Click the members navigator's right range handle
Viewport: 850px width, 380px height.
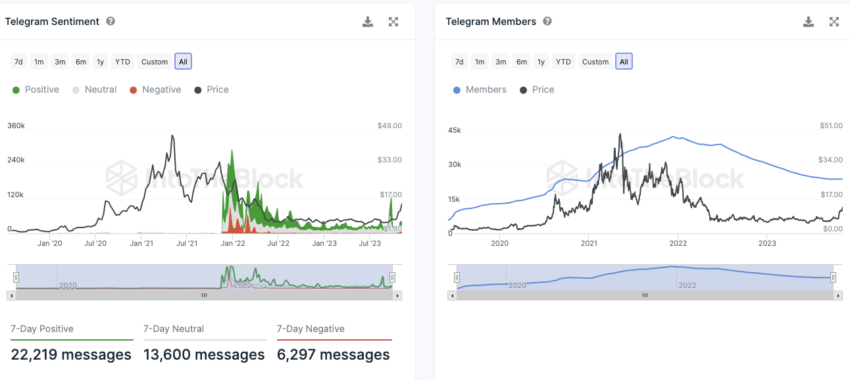coord(833,278)
